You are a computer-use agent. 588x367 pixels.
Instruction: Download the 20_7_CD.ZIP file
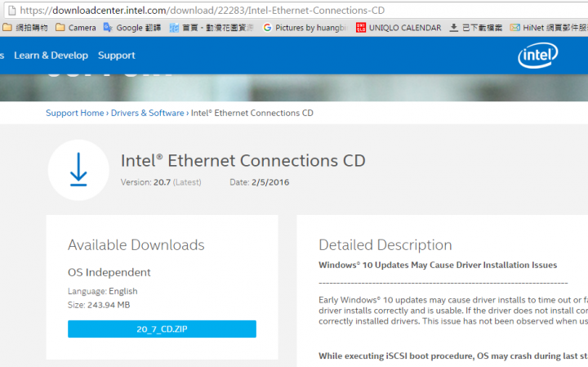[162, 329]
